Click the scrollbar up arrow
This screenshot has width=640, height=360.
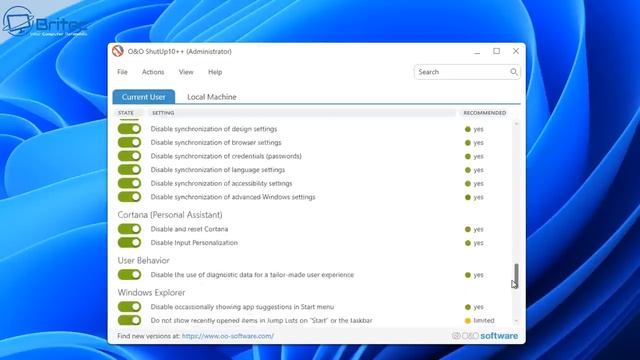(x=516, y=123)
